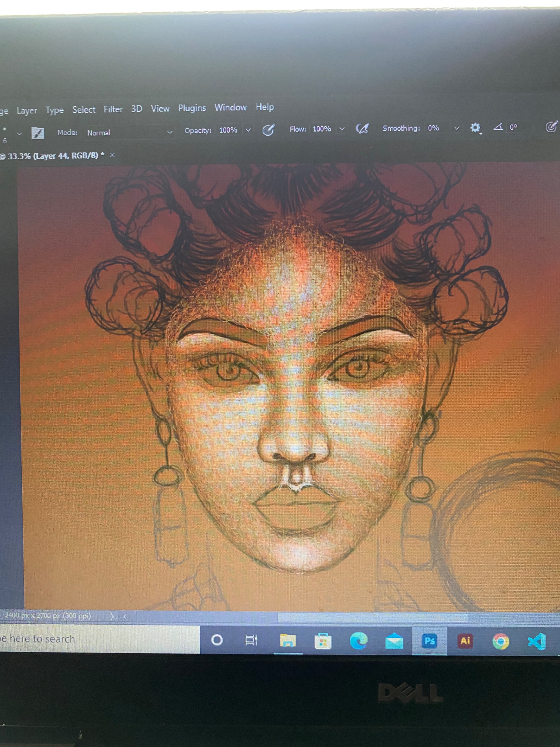Open Microsoft Store from the taskbar

pyautogui.click(x=323, y=641)
